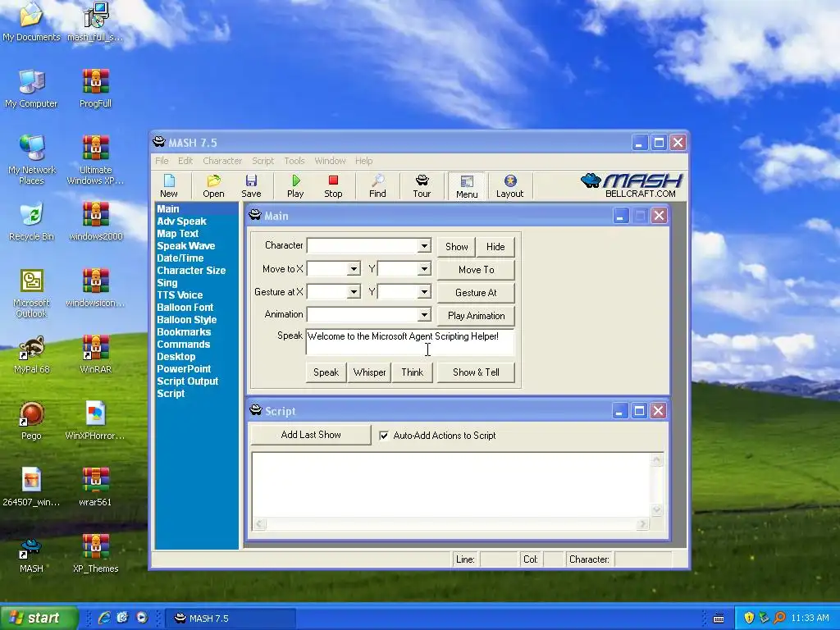
Task: Select Balloon Style in the sidebar
Action: pyautogui.click(x=186, y=320)
